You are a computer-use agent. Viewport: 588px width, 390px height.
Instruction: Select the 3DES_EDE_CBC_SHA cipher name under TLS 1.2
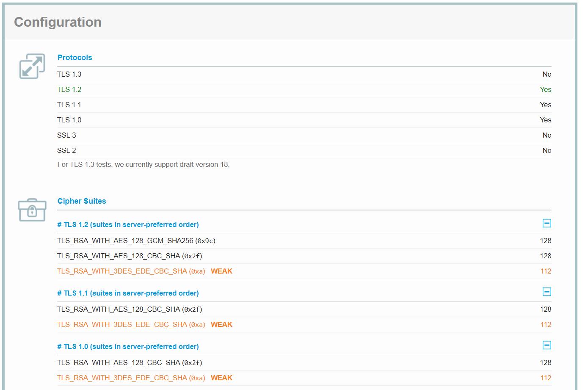(x=131, y=271)
